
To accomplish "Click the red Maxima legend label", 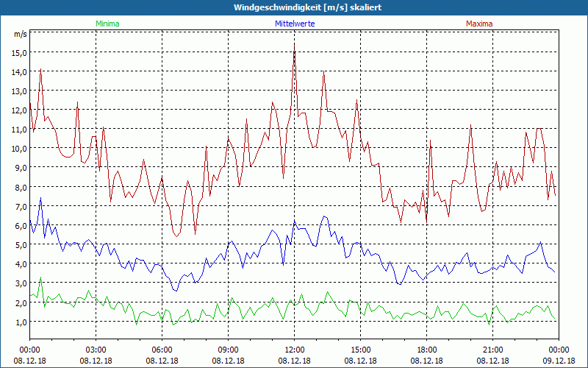I will click(x=479, y=24).
